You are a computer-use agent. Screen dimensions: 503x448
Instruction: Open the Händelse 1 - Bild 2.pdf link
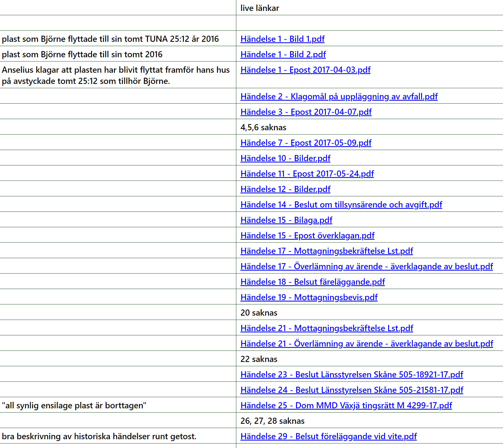283,54
